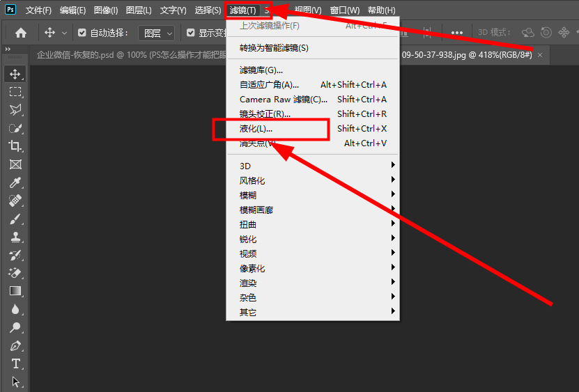Click the 3D orbit mode icon
The height and width of the screenshot is (392, 579).
point(528,33)
